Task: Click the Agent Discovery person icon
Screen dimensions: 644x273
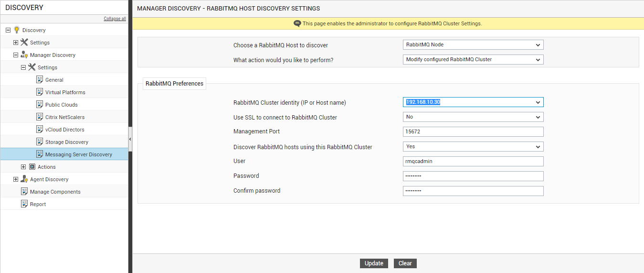Action: pyautogui.click(x=24, y=179)
